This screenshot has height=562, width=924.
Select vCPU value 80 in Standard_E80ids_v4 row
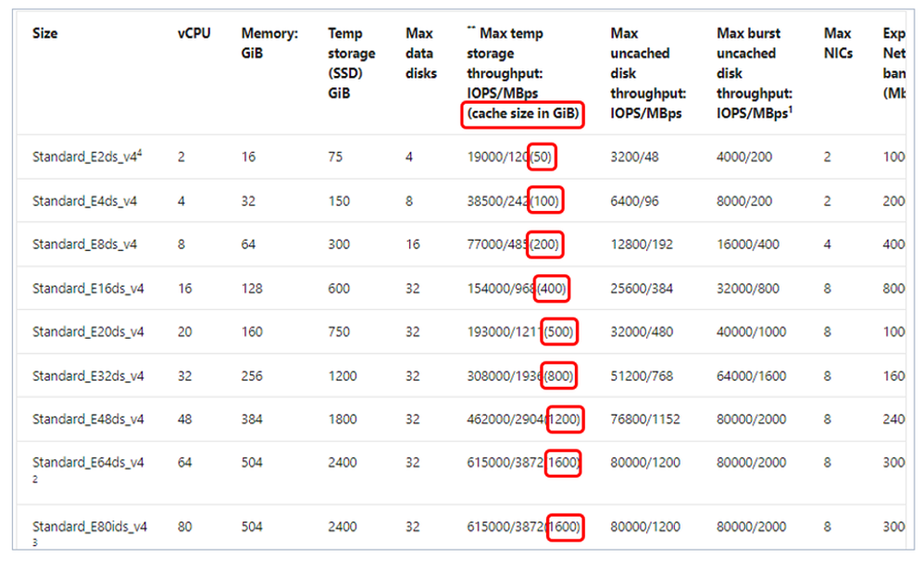pos(185,527)
